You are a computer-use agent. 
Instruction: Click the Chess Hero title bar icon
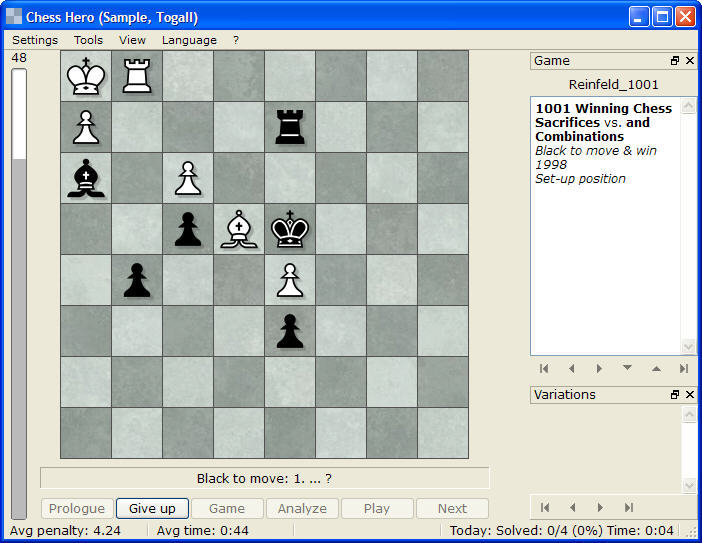coord(14,17)
